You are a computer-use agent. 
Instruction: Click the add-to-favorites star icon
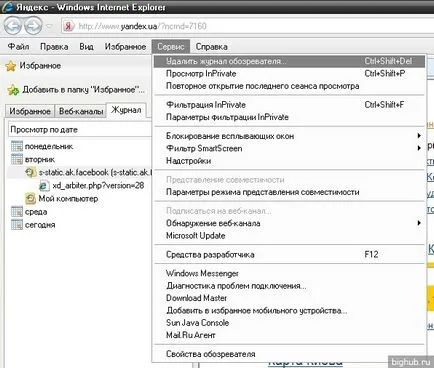[x=13, y=90]
